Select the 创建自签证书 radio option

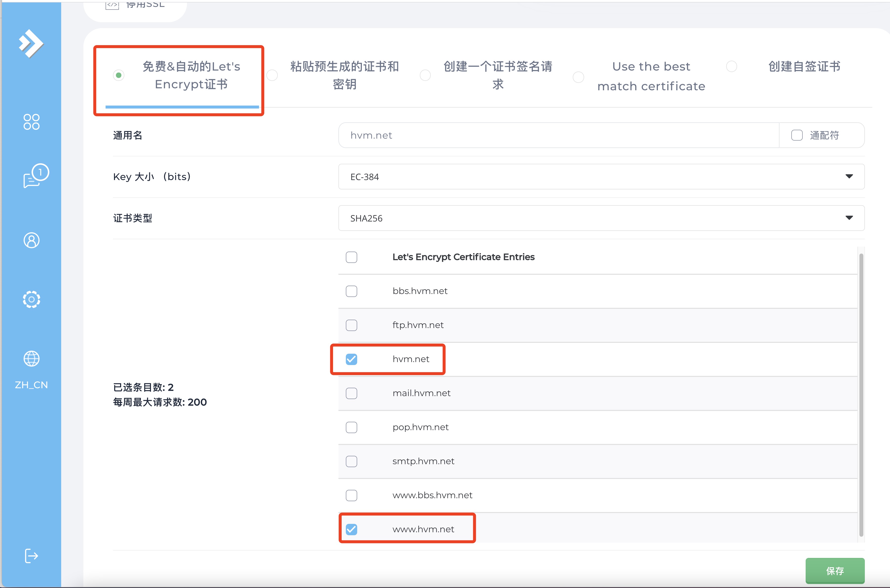click(731, 67)
